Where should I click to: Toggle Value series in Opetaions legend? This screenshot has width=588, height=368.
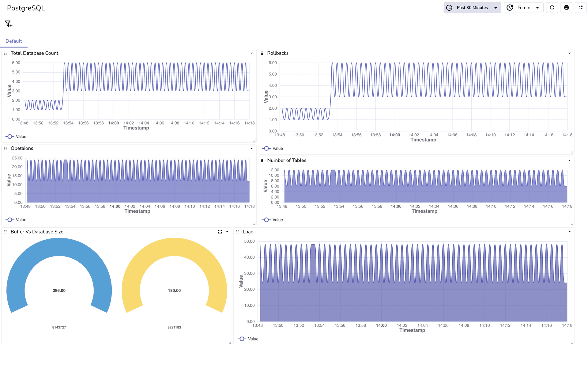point(16,220)
